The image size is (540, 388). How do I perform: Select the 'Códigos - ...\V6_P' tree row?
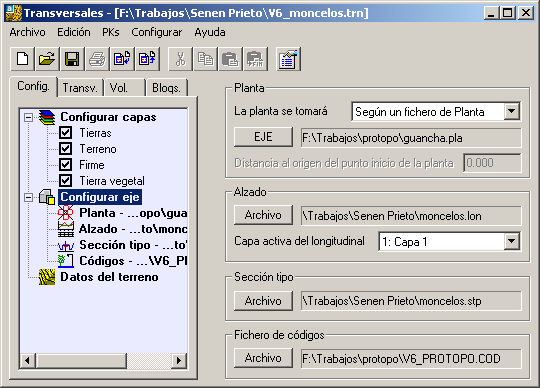click(x=133, y=261)
